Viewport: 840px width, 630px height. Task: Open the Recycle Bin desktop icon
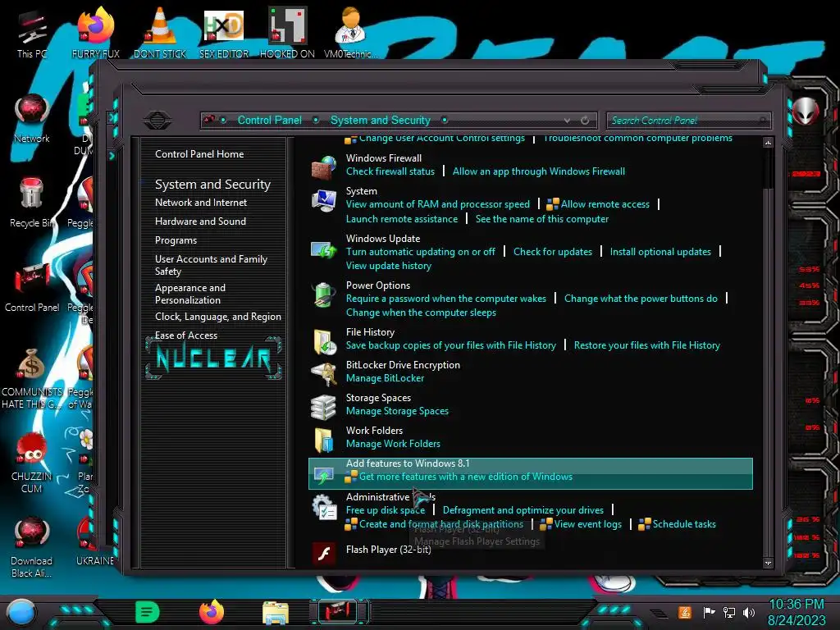[32, 203]
